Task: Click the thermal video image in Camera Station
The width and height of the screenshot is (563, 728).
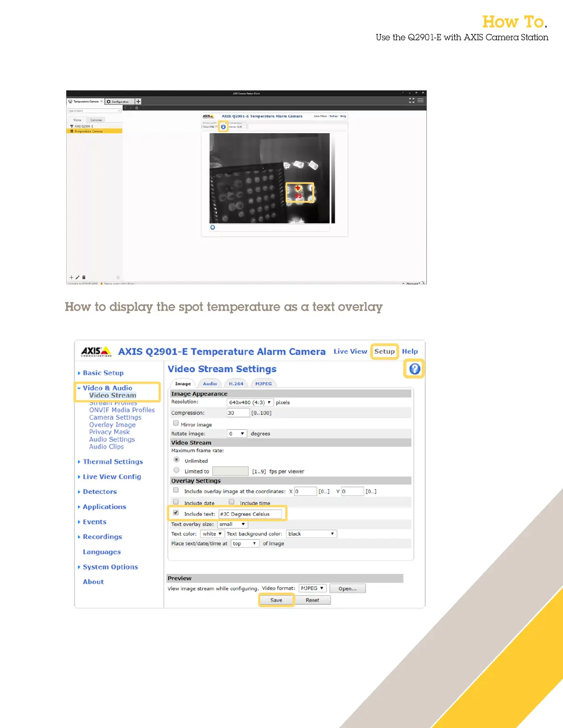Action: tap(270, 178)
